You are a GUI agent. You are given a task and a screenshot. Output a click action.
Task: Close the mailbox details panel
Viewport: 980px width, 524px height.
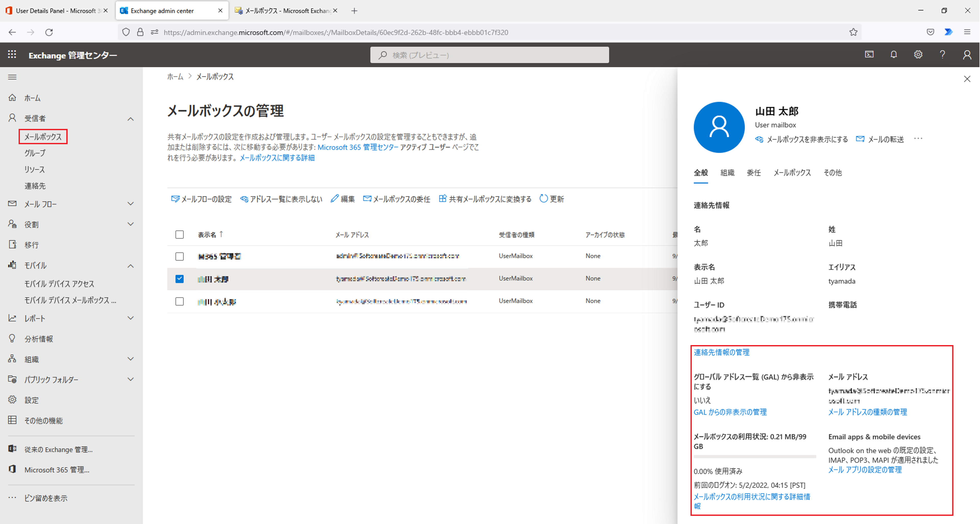967,79
